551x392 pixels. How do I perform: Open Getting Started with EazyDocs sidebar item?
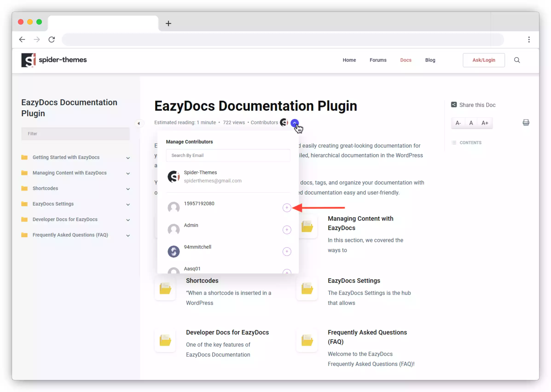[66, 157]
